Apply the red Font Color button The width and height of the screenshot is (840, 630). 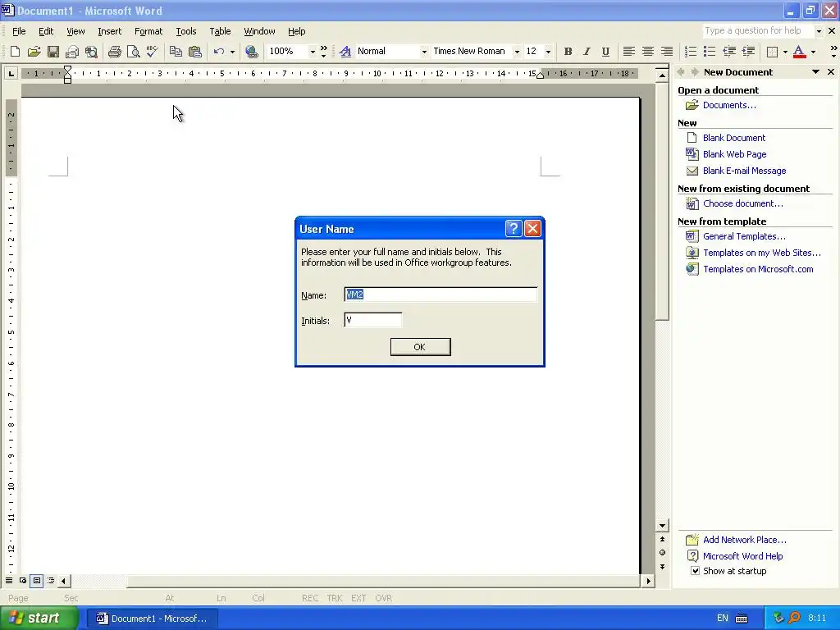(x=799, y=52)
